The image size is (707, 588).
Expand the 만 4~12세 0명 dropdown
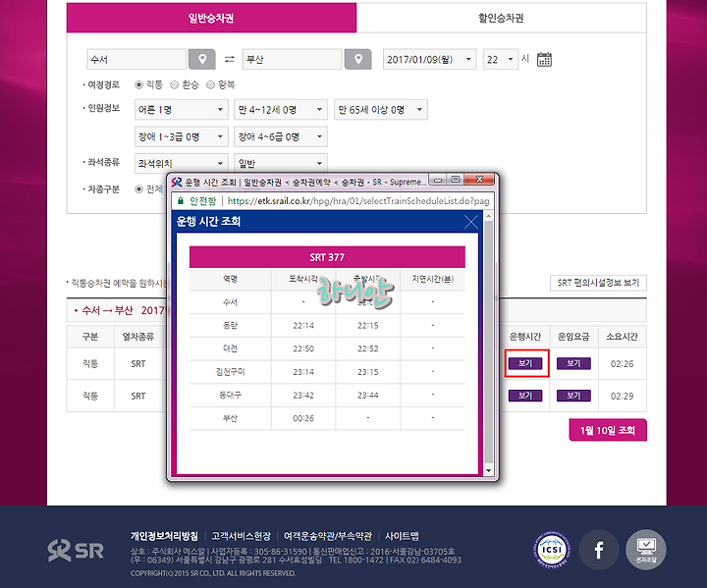pyautogui.click(x=281, y=110)
